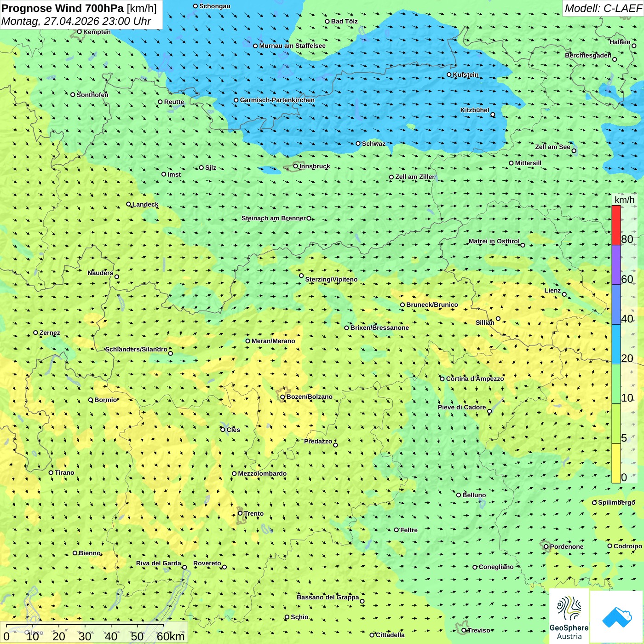
Task: Click the Imst city label
Action: tap(174, 174)
